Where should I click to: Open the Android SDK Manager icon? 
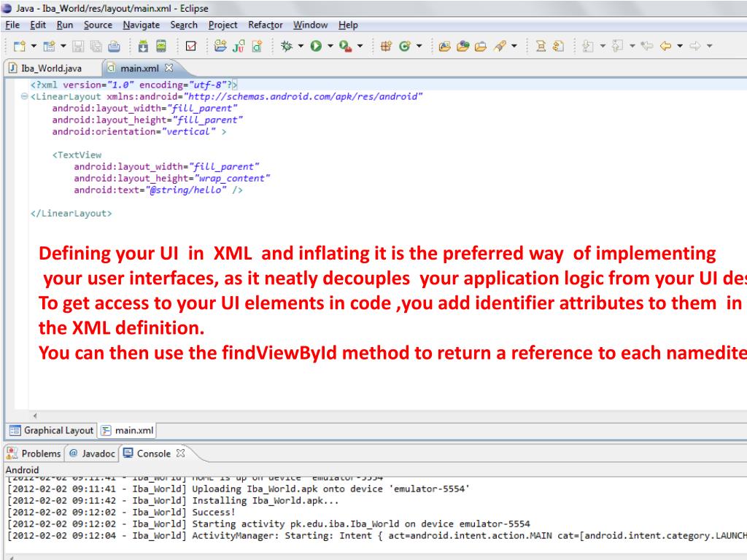click(143, 46)
